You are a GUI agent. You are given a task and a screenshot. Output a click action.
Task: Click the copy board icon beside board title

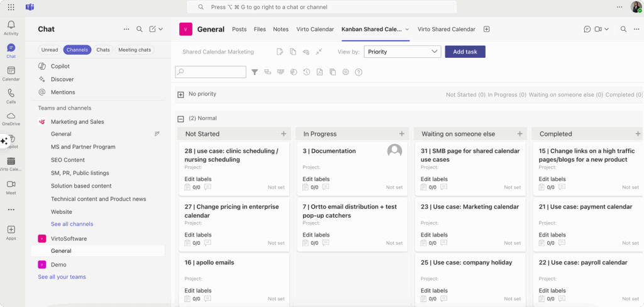point(293,52)
